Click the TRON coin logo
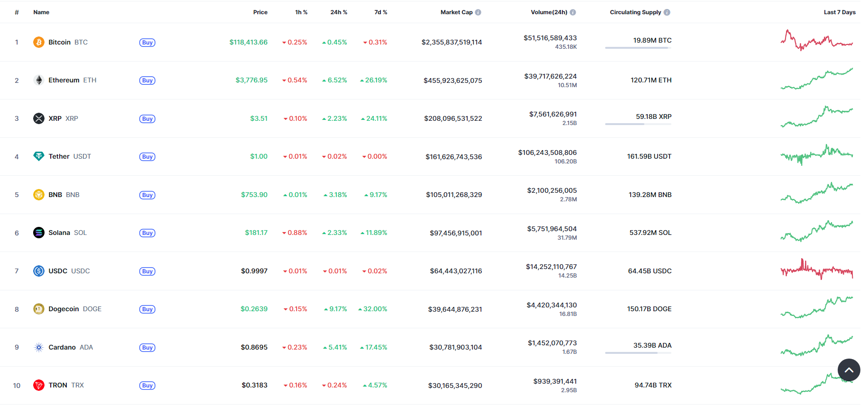 point(39,385)
